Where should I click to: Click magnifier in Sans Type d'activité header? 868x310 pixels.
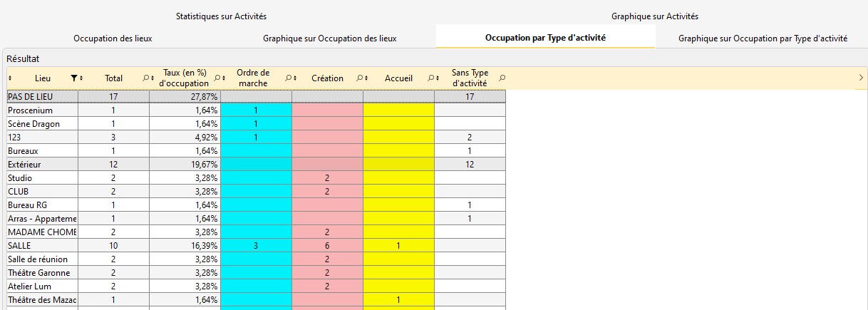(502, 78)
